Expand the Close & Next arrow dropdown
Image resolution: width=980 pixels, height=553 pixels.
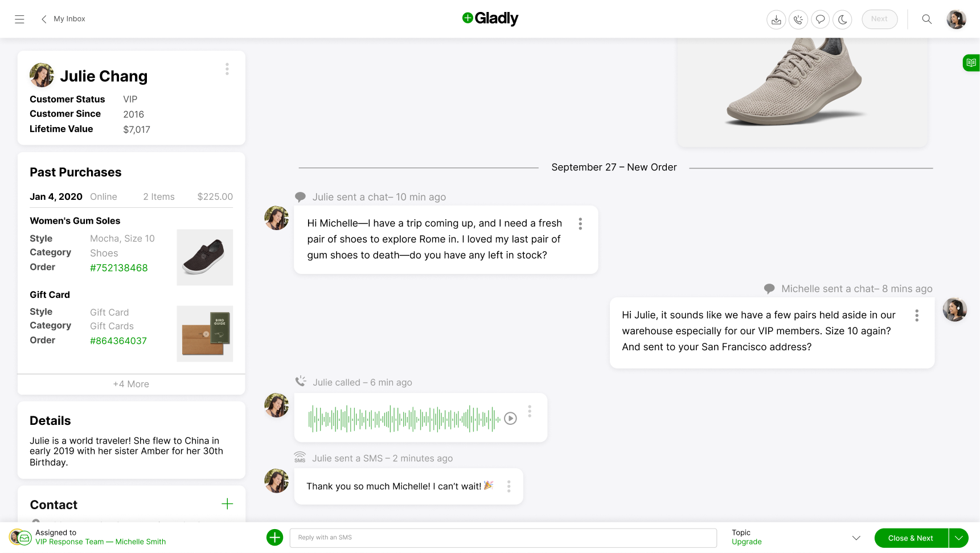pyautogui.click(x=958, y=538)
